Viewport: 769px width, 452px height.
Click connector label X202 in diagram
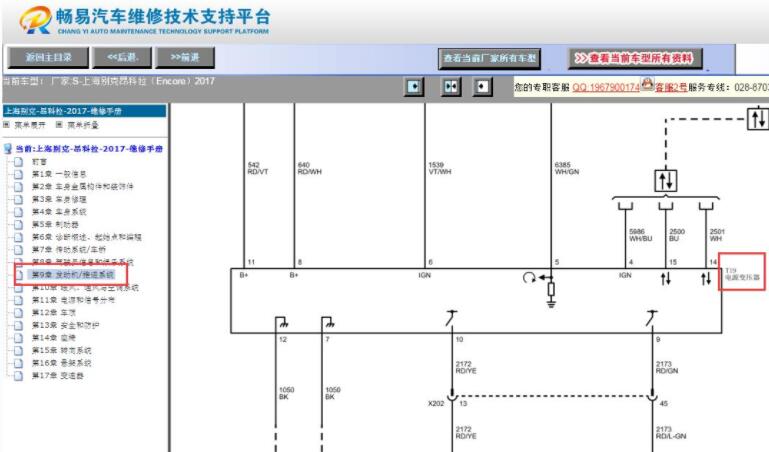coord(436,403)
